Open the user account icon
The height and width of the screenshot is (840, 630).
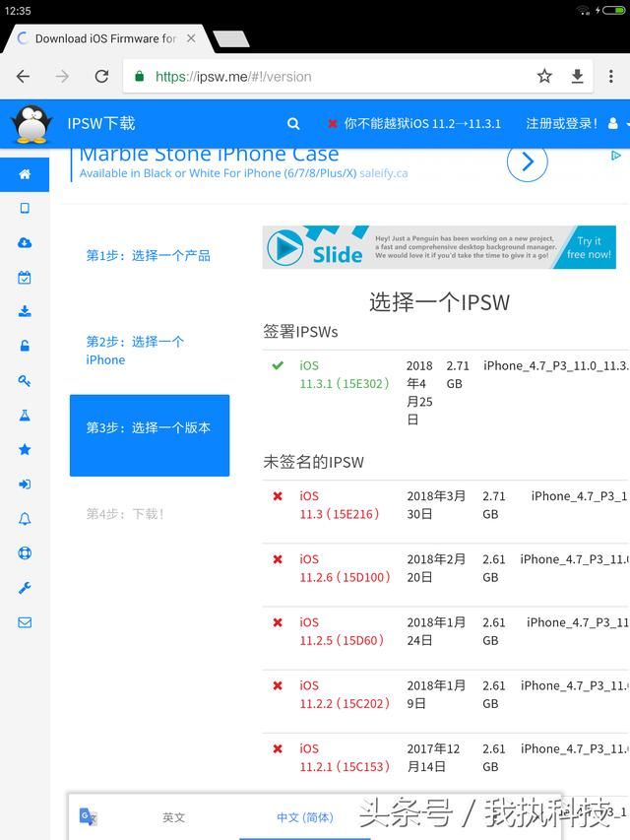[x=613, y=124]
